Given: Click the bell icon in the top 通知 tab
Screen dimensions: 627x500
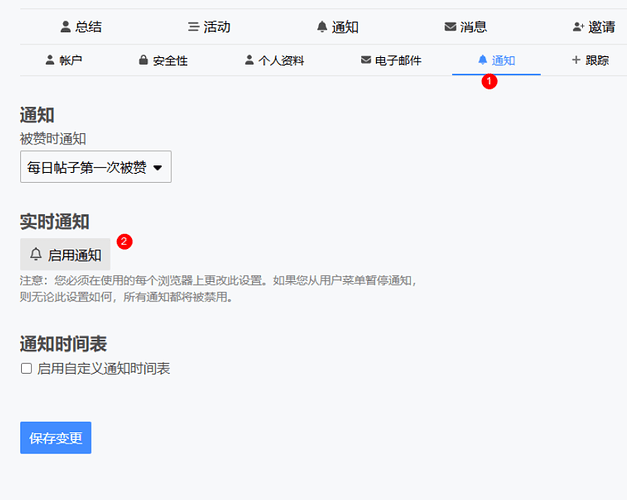Looking at the screenshot, I should [x=322, y=27].
